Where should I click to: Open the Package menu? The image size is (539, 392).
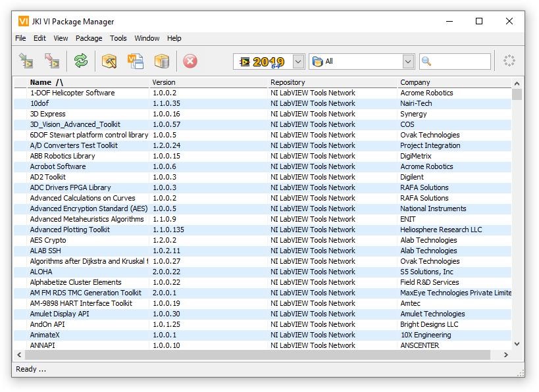89,38
